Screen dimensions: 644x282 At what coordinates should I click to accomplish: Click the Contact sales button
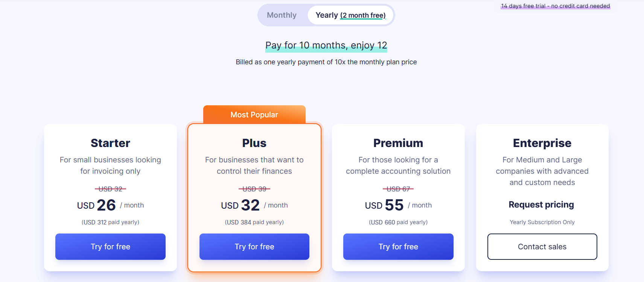542,247
